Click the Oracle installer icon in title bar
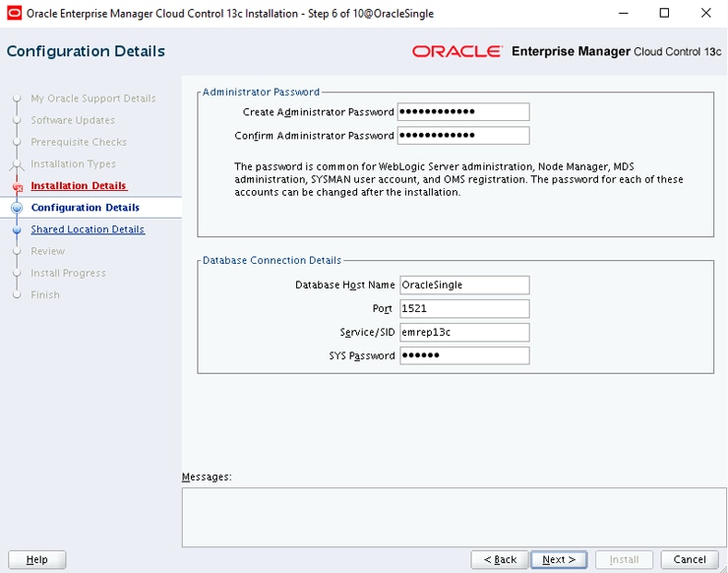 [x=15, y=13]
